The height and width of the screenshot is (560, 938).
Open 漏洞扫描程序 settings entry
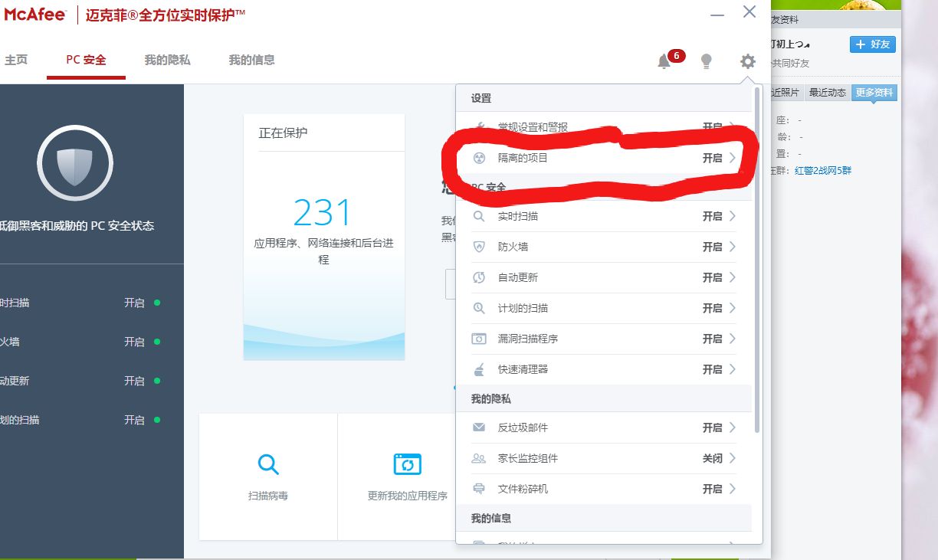pos(604,339)
